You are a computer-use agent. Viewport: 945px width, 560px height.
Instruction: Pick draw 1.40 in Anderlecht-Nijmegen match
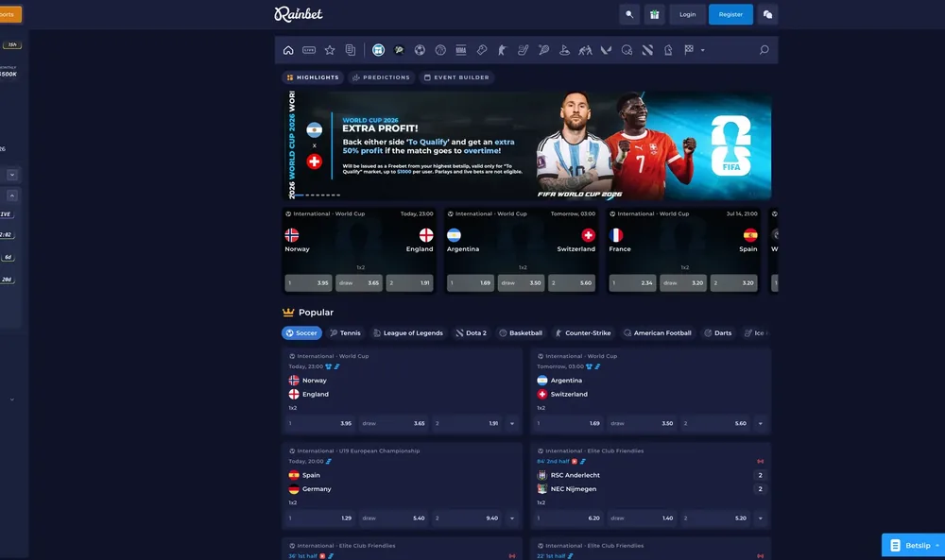[642, 518]
